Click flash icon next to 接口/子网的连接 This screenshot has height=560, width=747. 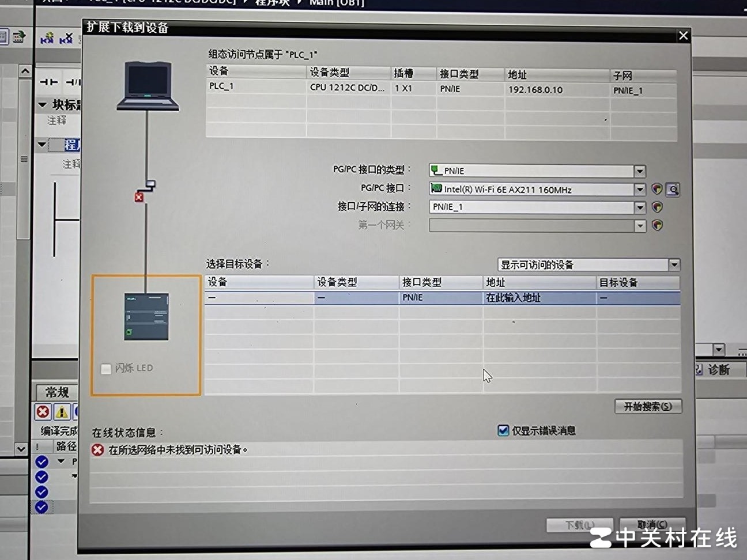pos(658,207)
